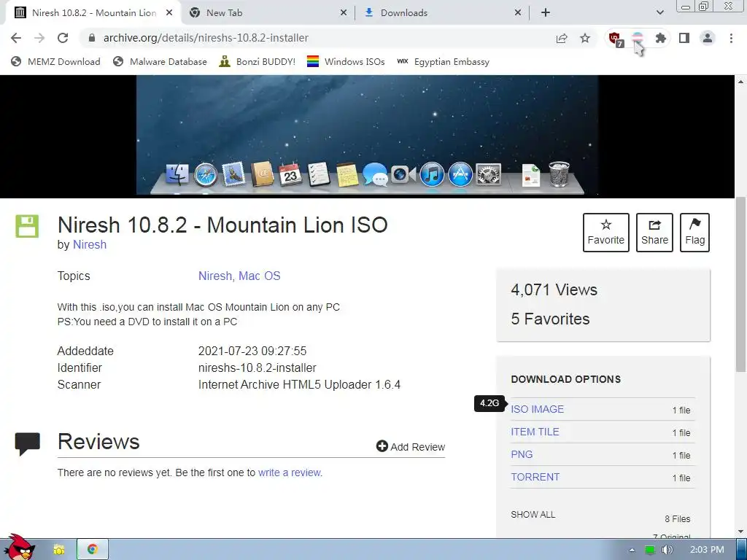Click SHOW ALL download files
This screenshot has width=747, height=560.
[x=533, y=514]
